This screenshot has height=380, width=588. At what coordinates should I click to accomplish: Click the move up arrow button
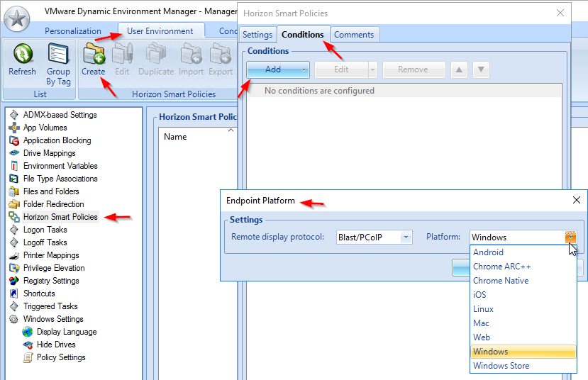pyautogui.click(x=459, y=69)
